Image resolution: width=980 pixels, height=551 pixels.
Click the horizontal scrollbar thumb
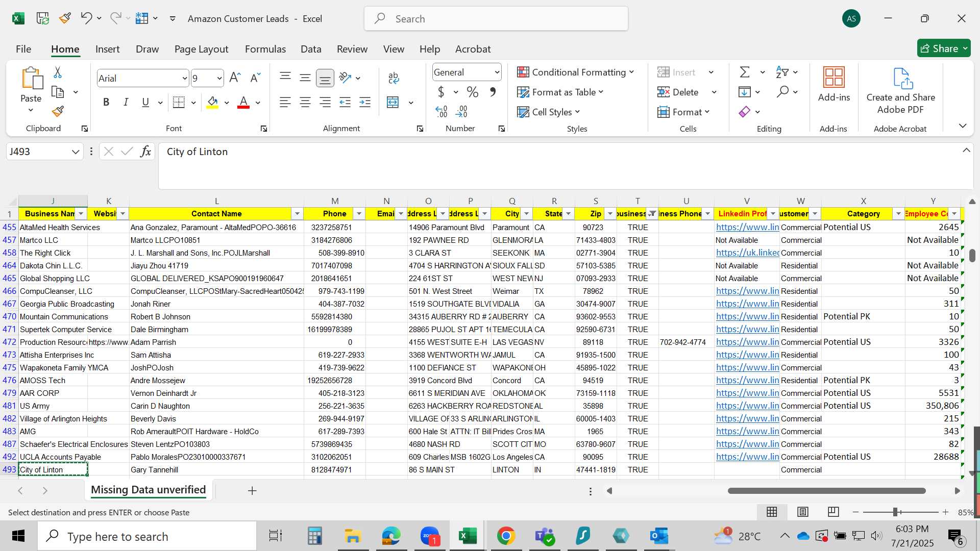click(x=826, y=491)
